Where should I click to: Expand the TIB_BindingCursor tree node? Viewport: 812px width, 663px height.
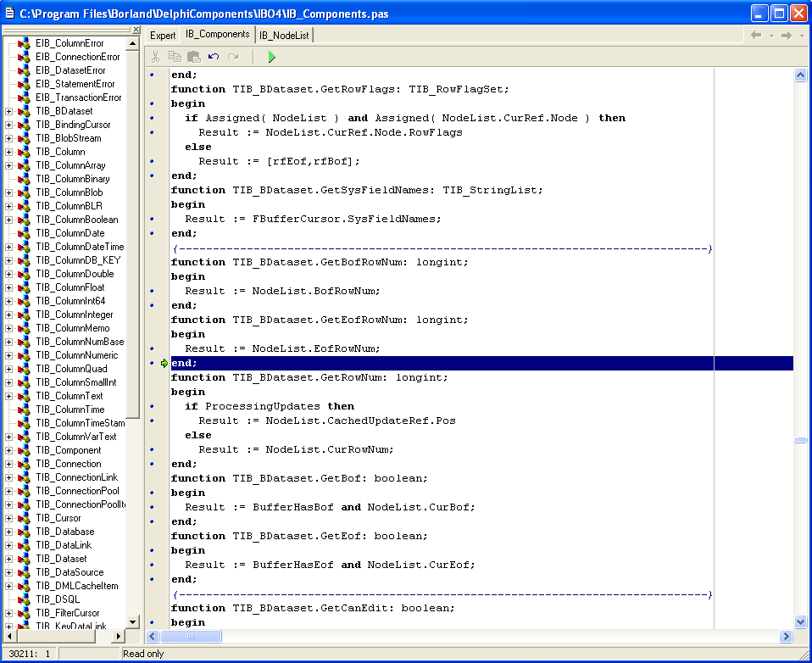tap(8, 125)
